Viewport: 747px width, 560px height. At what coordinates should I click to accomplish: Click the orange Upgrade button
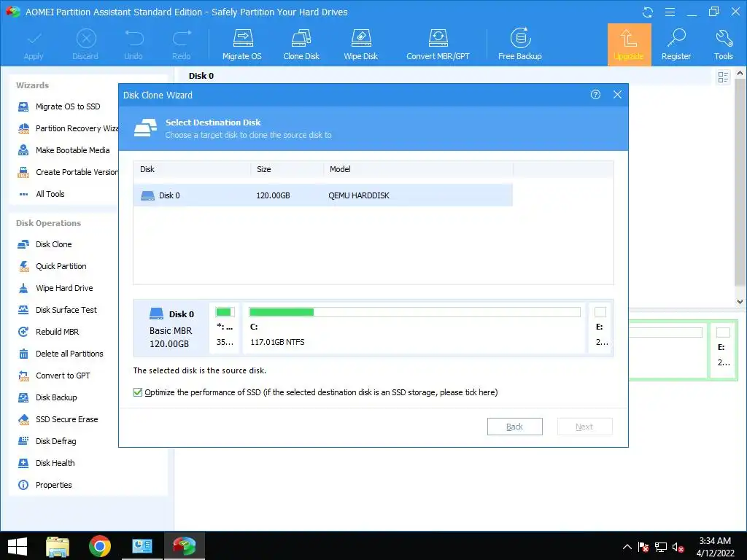click(x=629, y=44)
